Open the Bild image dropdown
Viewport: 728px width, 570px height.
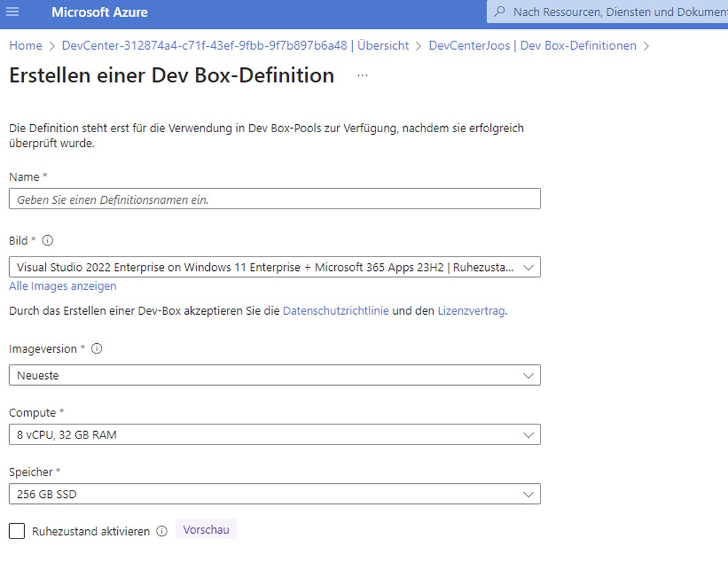pyautogui.click(x=274, y=267)
